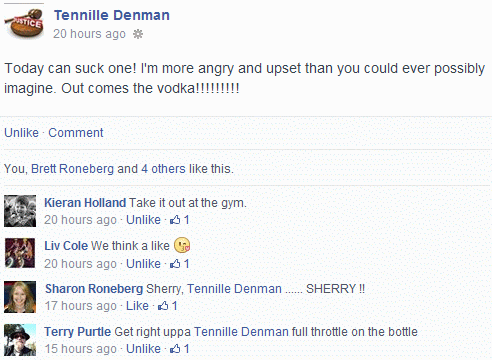Open Kieran Holland's profile thumbnail
The width and height of the screenshot is (492, 360).
point(20,211)
